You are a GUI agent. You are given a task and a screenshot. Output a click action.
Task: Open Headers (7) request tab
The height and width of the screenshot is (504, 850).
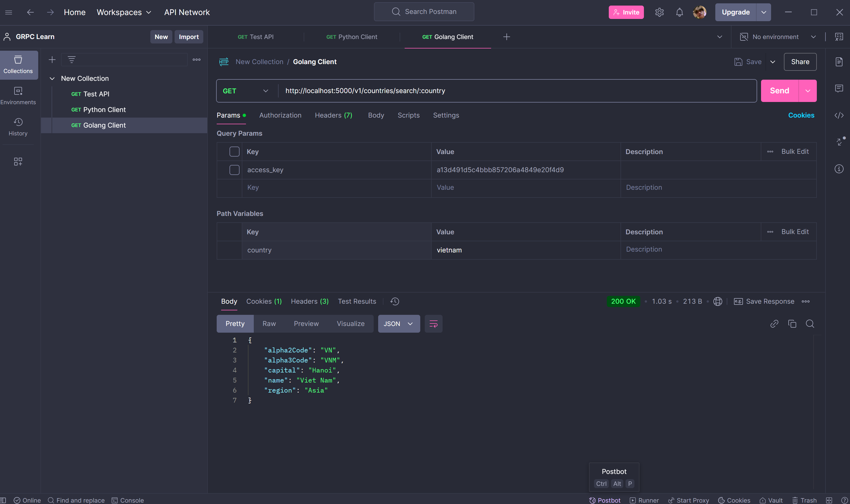[334, 115]
